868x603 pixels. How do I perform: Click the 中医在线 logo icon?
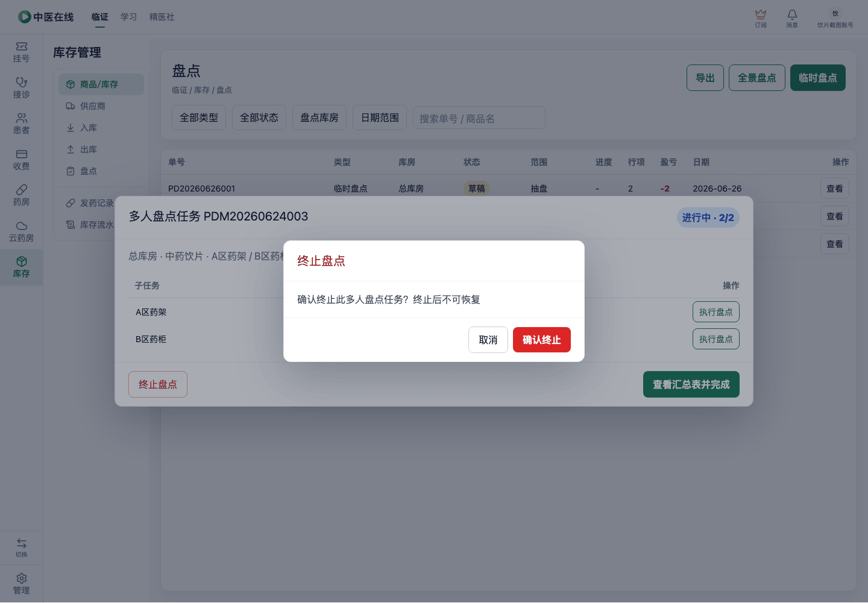pyautogui.click(x=24, y=17)
